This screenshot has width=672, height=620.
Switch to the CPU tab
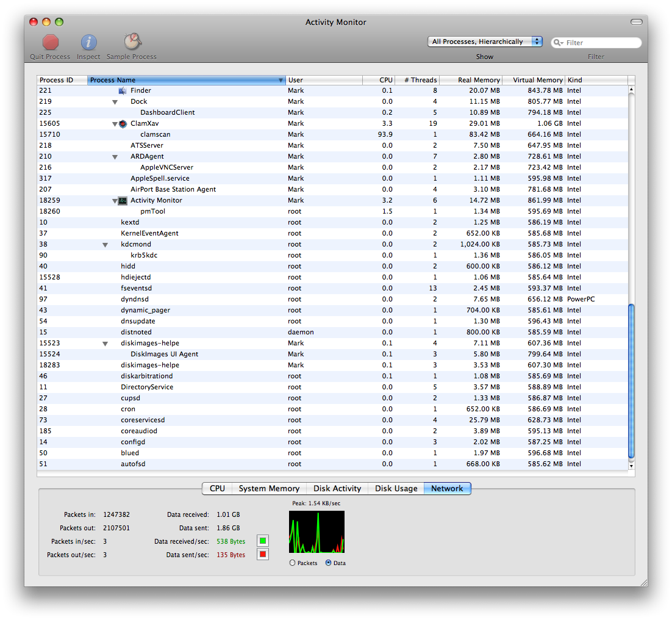(x=217, y=488)
